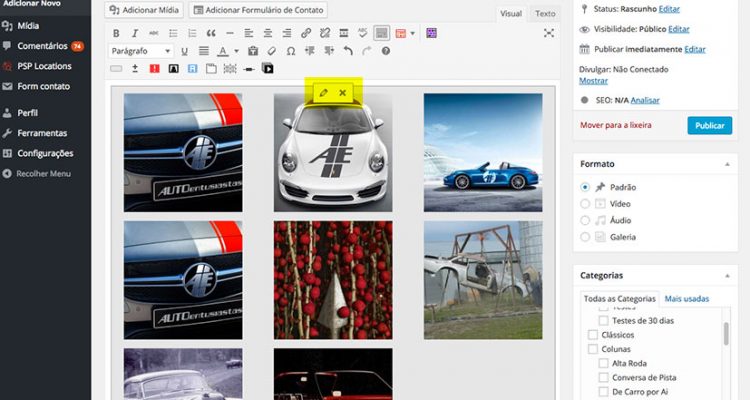750x400 pixels.
Task: Click the insert link icon
Action: pos(307,33)
